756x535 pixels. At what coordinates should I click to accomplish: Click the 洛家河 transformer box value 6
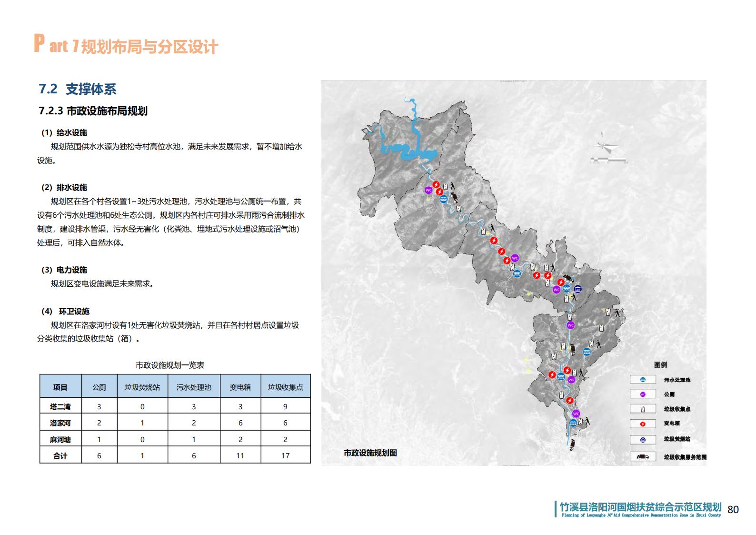tap(240, 423)
